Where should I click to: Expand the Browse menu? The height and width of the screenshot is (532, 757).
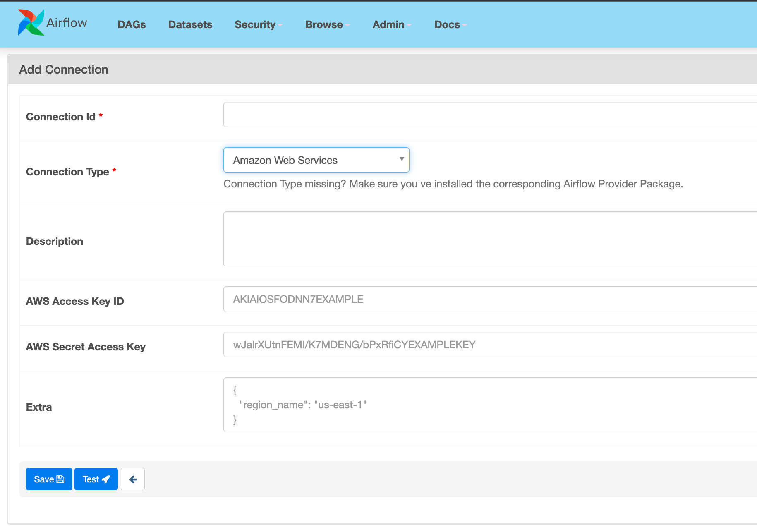328,24
